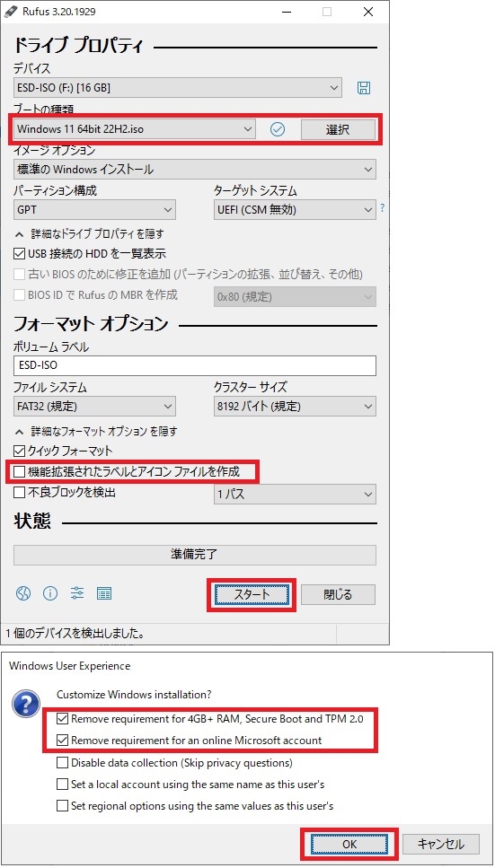Open the language globe icon

[x=22, y=593]
